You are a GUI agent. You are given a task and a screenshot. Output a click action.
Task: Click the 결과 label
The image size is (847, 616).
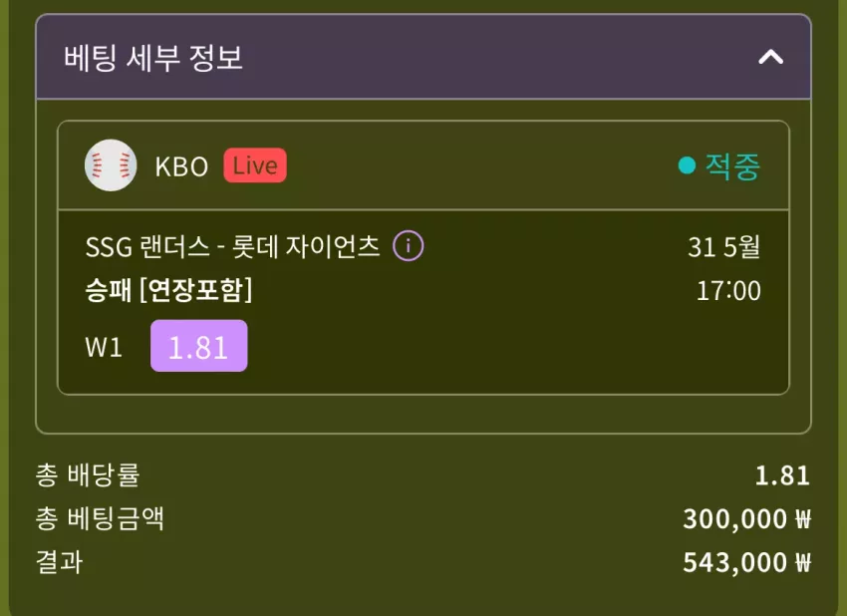pyautogui.click(x=60, y=562)
